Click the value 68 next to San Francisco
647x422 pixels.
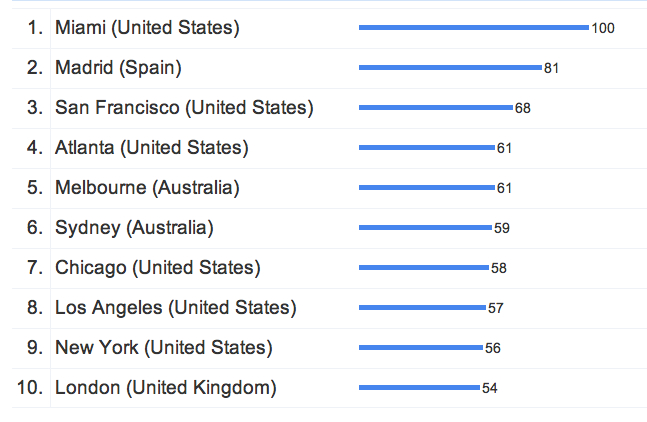pyautogui.click(x=522, y=108)
